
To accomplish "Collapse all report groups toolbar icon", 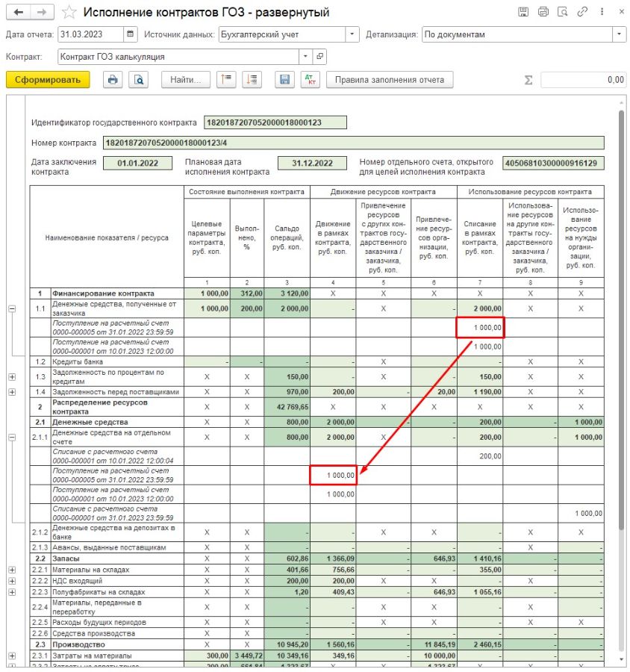I will coord(226,80).
